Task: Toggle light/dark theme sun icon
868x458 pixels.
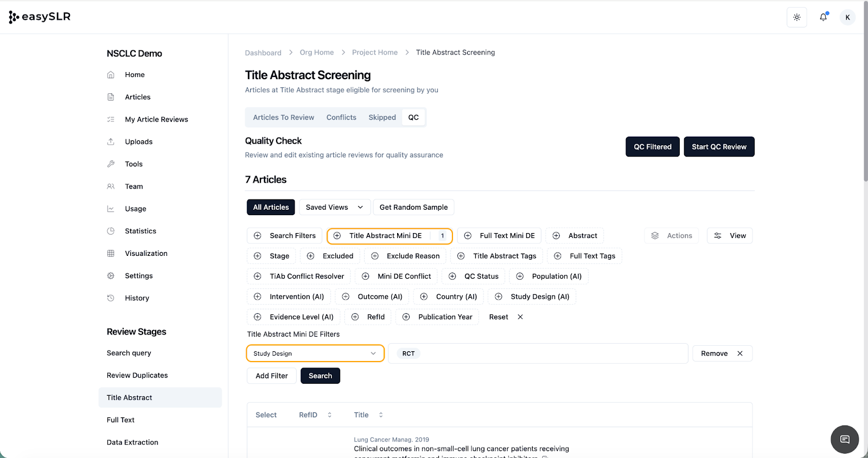Action: (x=796, y=17)
